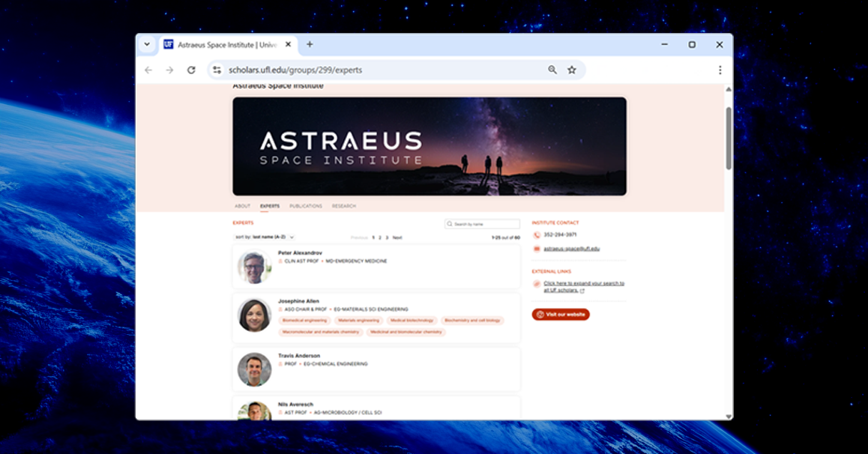The image size is (868, 454).
Task: Select the Biomedical engineering tag
Action: tap(304, 321)
